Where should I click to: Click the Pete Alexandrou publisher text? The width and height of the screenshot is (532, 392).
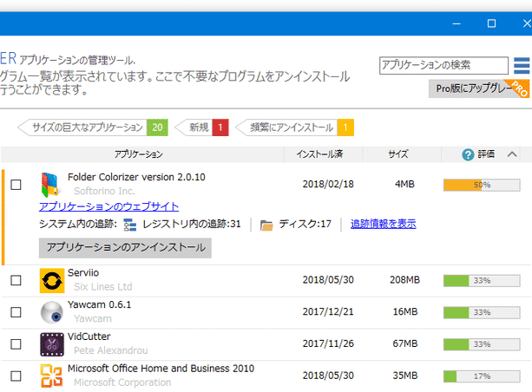pyautogui.click(x=111, y=350)
